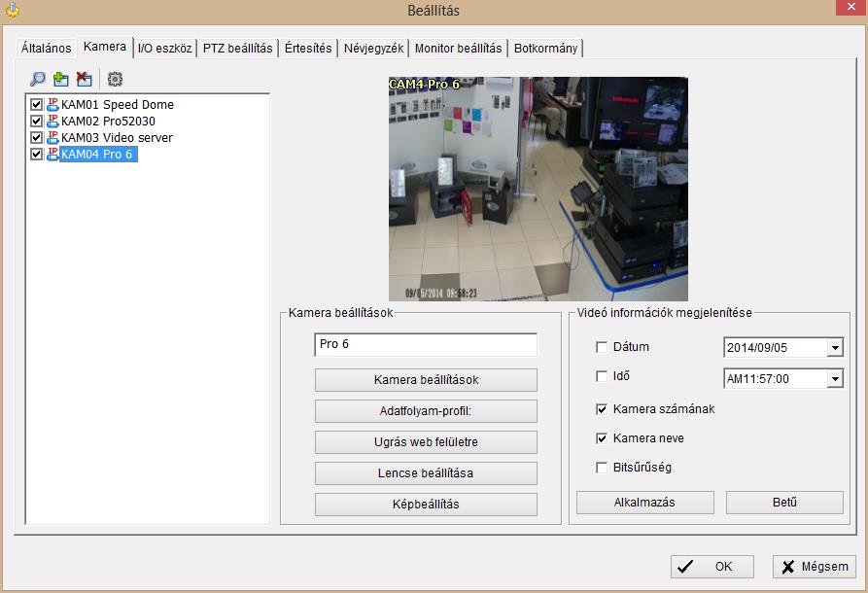Switch to the I/O eszköz tab

pyautogui.click(x=164, y=49)
